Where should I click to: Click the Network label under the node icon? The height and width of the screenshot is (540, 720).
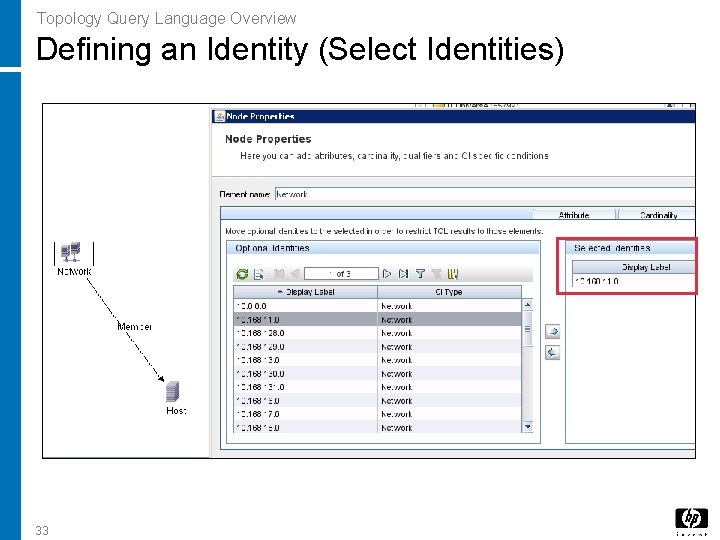(x=74, y=271)
